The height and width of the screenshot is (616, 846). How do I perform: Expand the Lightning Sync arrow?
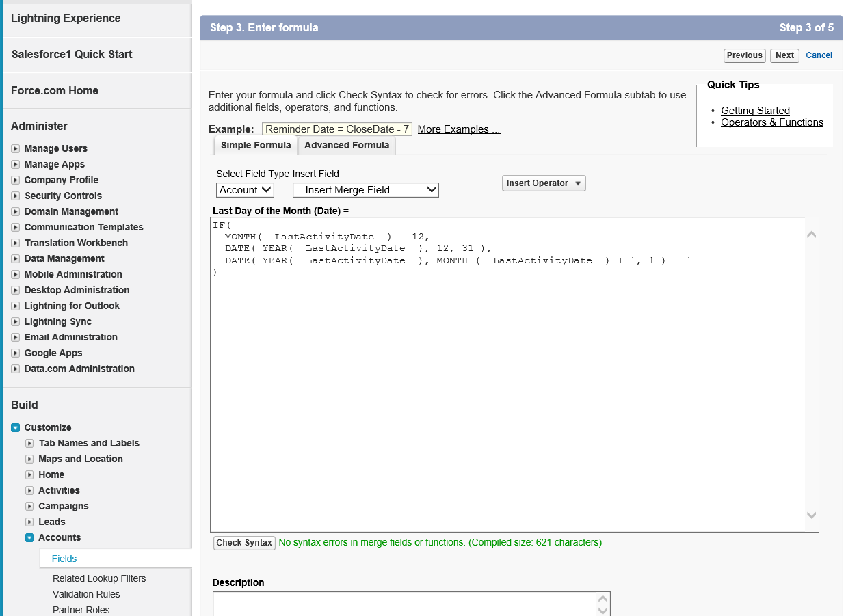click(16, 321)
